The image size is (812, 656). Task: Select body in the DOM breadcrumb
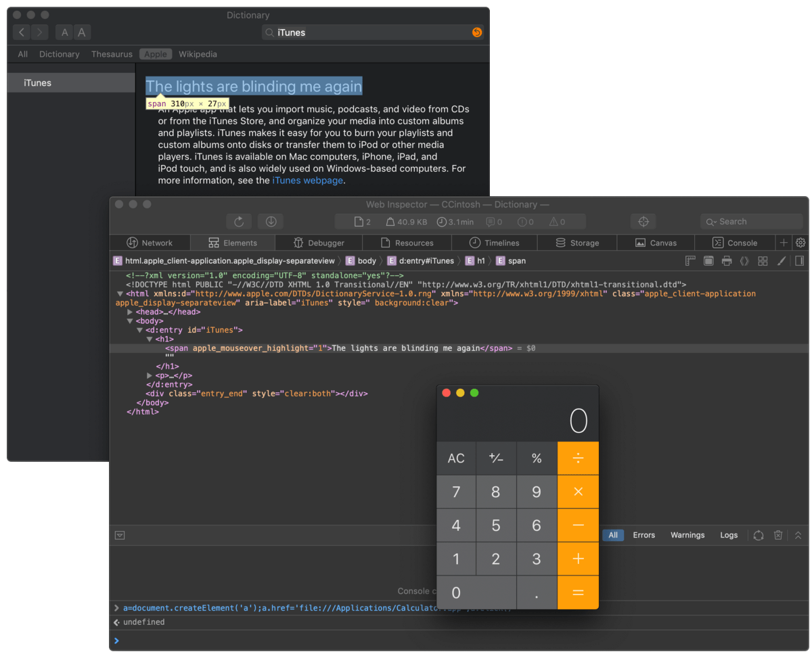click(x=361, y=261)
